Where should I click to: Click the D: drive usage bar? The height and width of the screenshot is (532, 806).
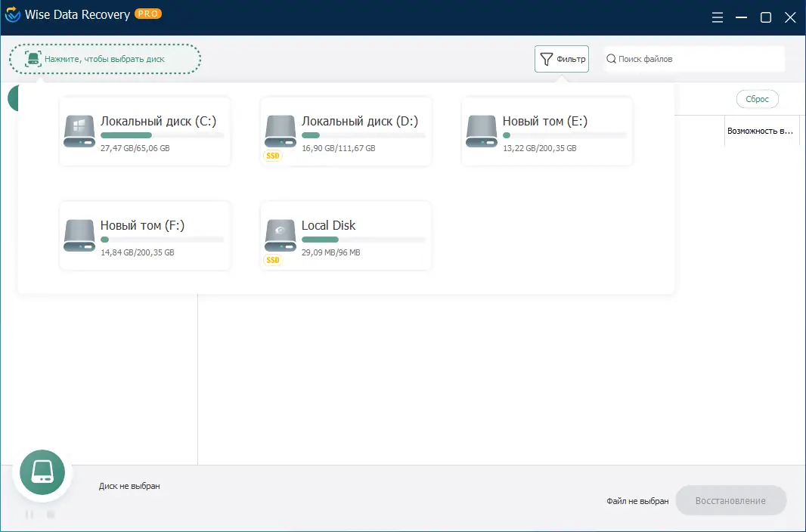364,135
